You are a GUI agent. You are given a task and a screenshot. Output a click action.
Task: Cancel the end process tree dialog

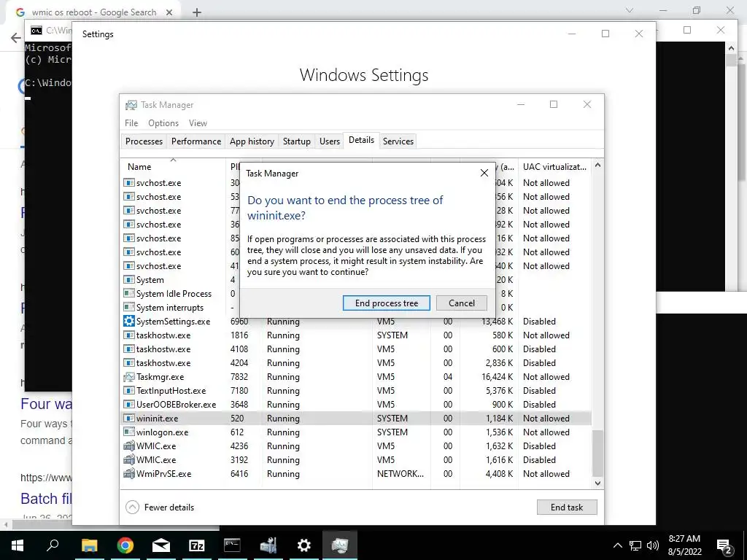click(461, 303)
